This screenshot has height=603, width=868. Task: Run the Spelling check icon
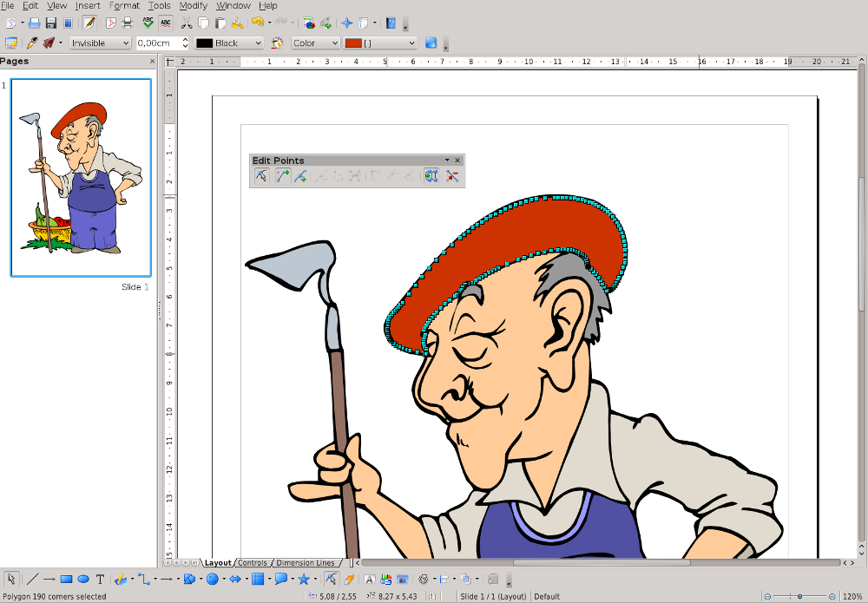tap(148, 23)
